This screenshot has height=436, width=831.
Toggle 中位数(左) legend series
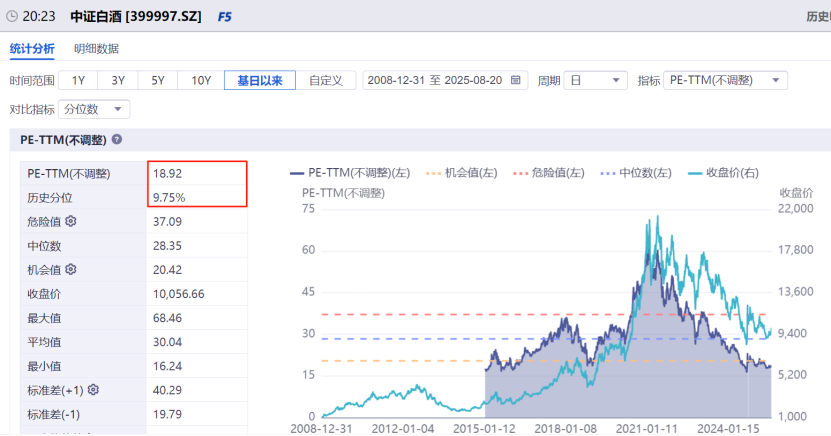(636, 173)
